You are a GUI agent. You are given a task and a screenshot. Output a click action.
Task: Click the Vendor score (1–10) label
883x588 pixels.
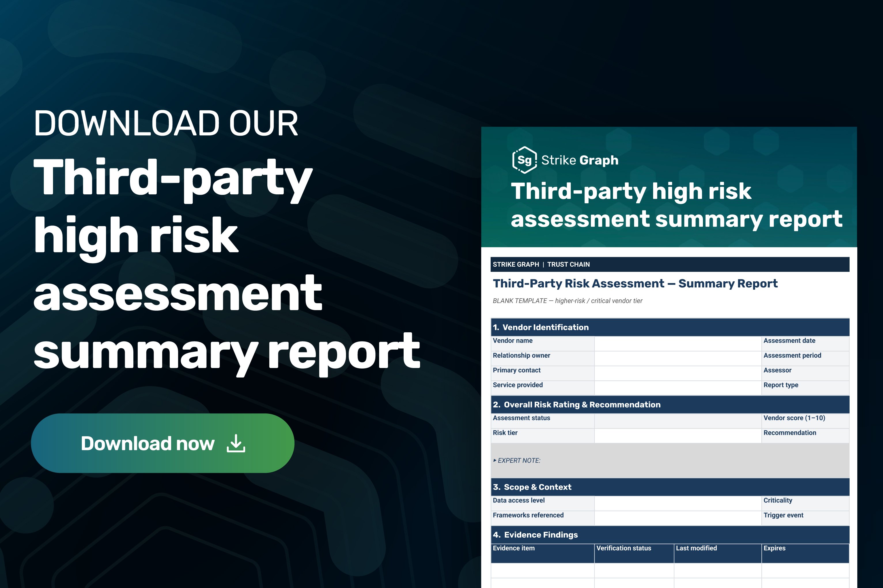point(794,418)
